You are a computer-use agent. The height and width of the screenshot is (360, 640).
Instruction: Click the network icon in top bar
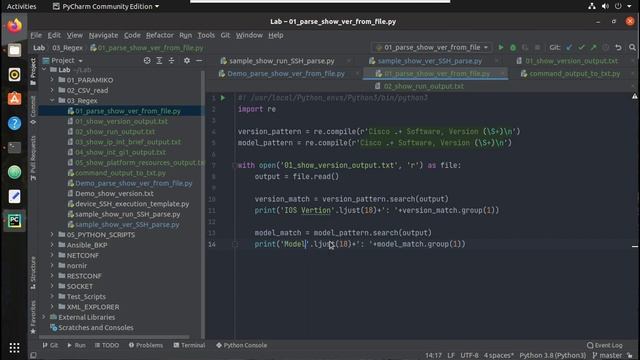coord(591,6)
